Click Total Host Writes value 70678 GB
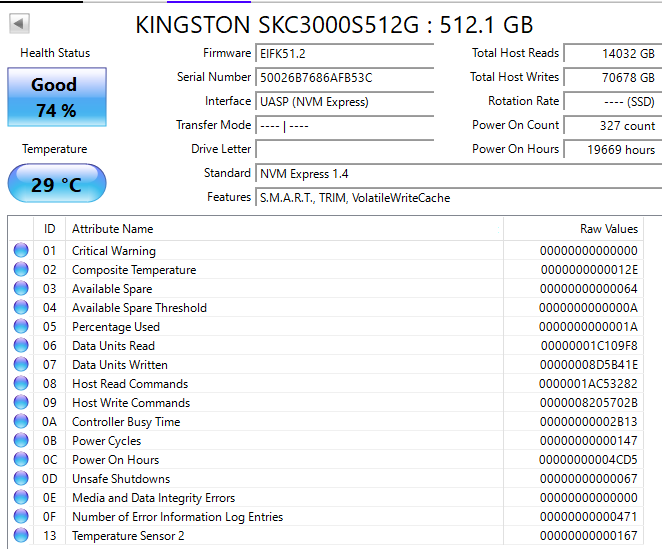Screen dimensions: 662x549 613,78
